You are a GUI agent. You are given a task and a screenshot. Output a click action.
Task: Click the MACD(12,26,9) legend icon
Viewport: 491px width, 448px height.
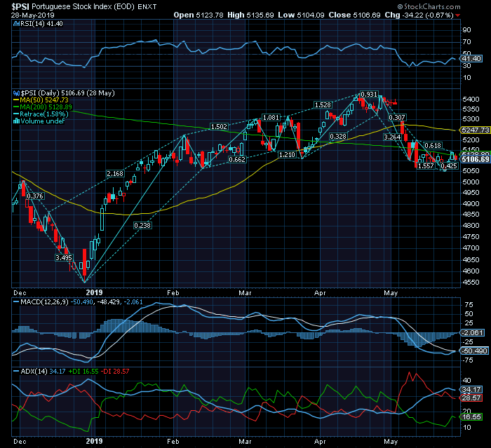(16, 300)
